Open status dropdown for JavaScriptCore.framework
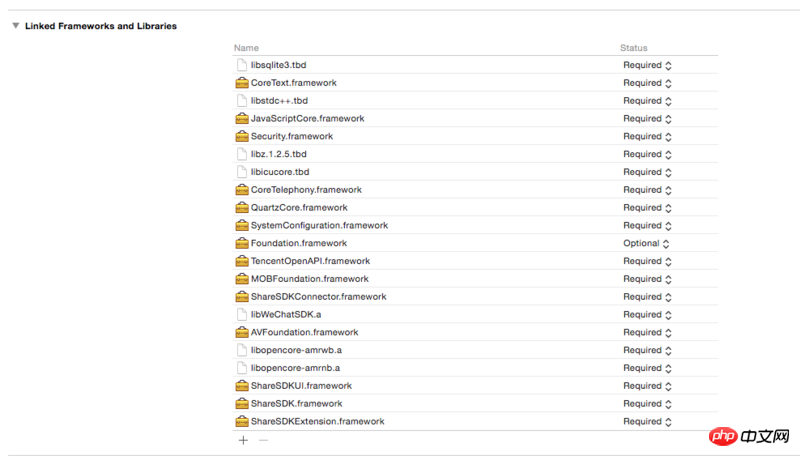This screenshot has width=800, height=456. point(647,118)
